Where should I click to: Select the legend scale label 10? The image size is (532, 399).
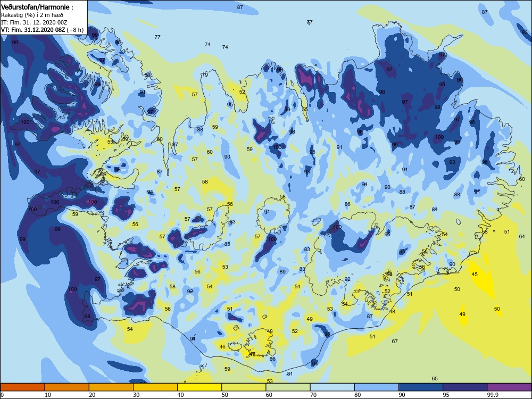point(48,395)
